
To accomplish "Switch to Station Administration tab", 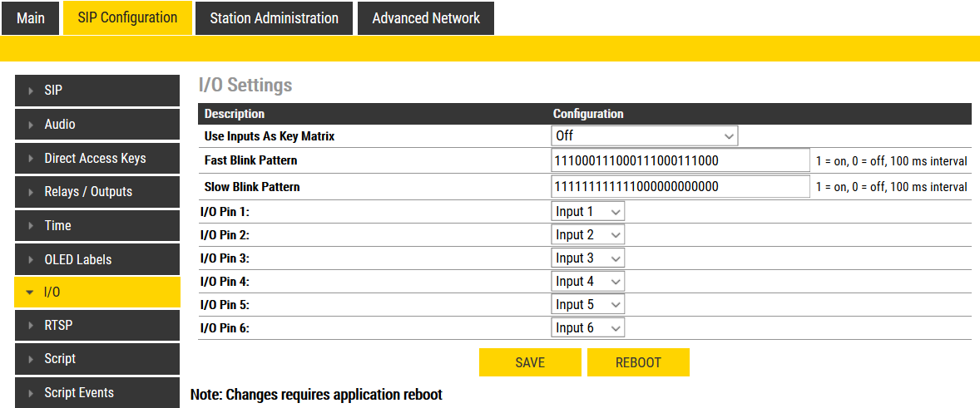I will [x=274, y=18].
